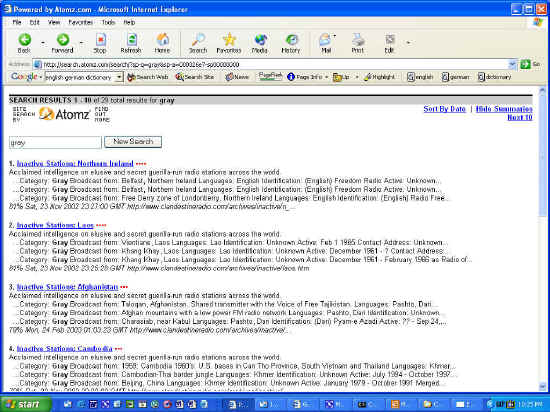Click the New Search button
Image resolution: width=550 pixels, height=412 pixels.
click(x=133, y=142)
